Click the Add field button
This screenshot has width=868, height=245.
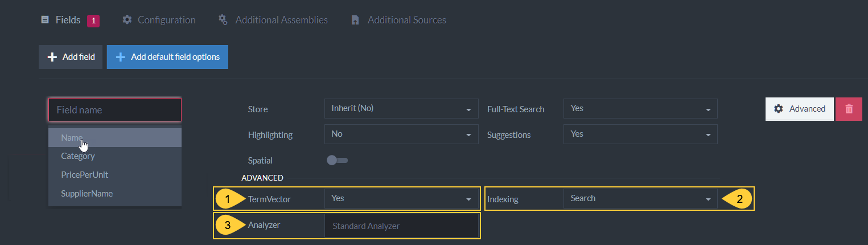click(71, 57)
